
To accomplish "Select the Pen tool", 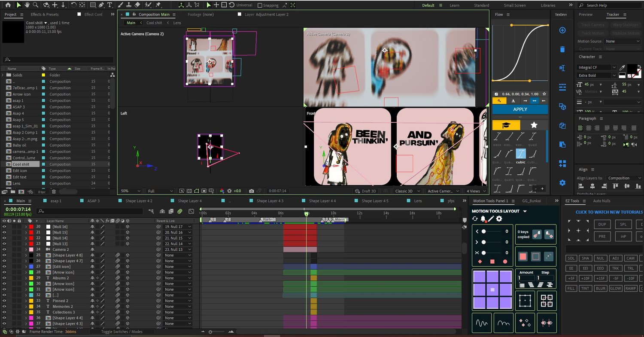I will [102, 5].
